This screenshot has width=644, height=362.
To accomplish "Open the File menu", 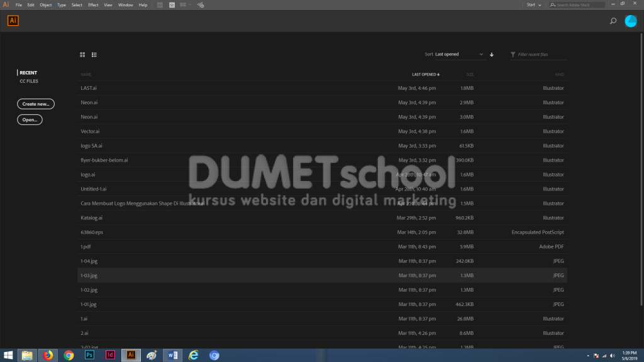I will (x=19, y=5).
